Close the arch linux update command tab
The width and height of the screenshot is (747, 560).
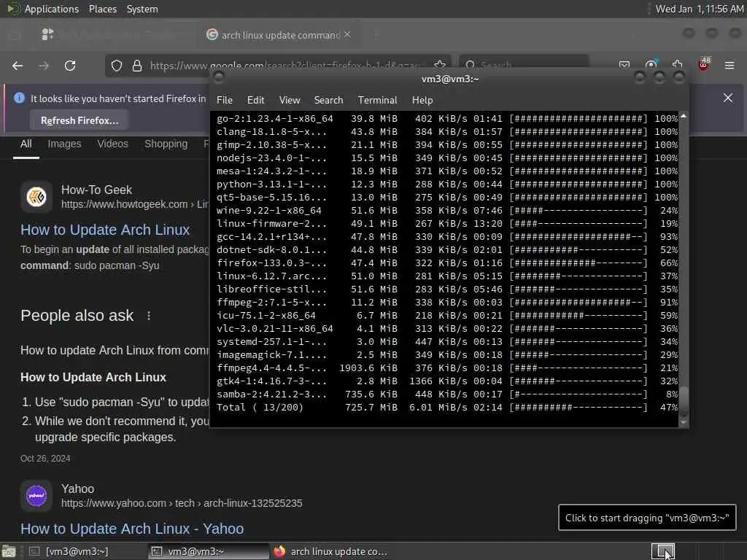(x=347, y=34)
